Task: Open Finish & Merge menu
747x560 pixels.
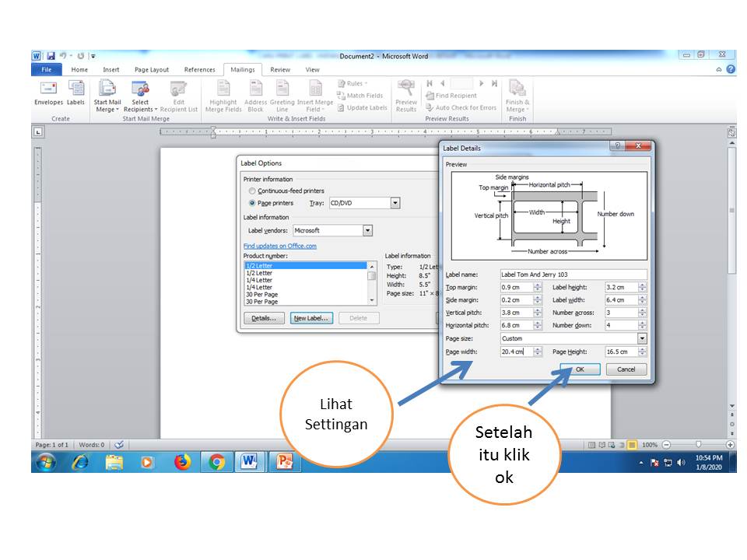Action: [517, 96]
